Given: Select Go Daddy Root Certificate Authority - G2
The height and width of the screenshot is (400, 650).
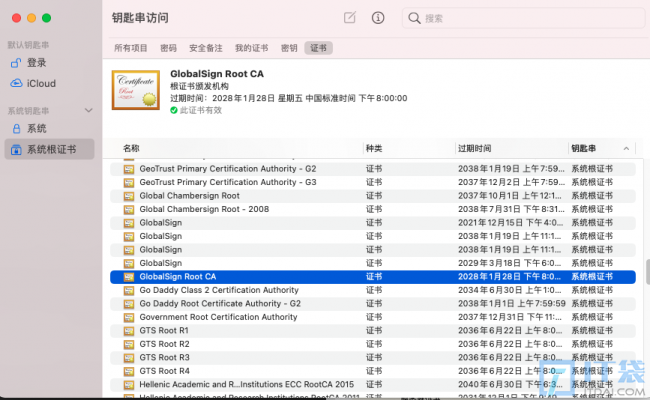Looking at the screenshot, I should pyautogui.click(x=220, y=303).
